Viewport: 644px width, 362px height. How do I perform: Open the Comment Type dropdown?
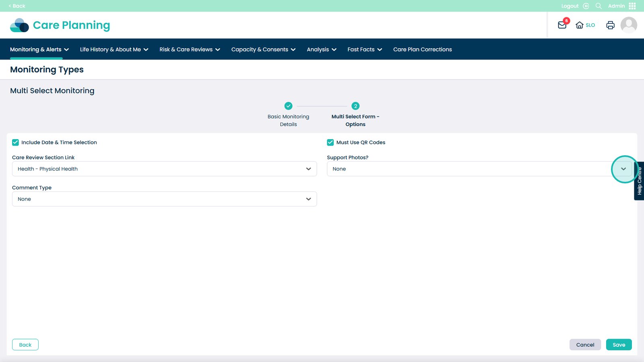click(x=164, y=199)
